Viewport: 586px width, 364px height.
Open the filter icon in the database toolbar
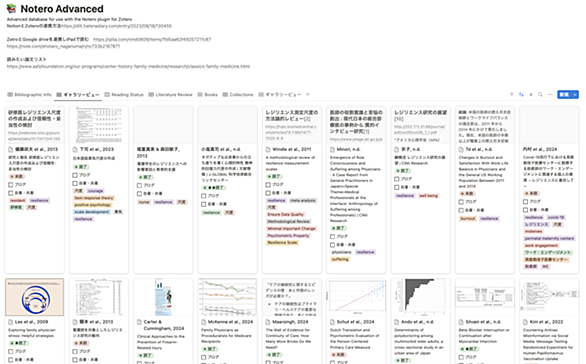point(512,95)
